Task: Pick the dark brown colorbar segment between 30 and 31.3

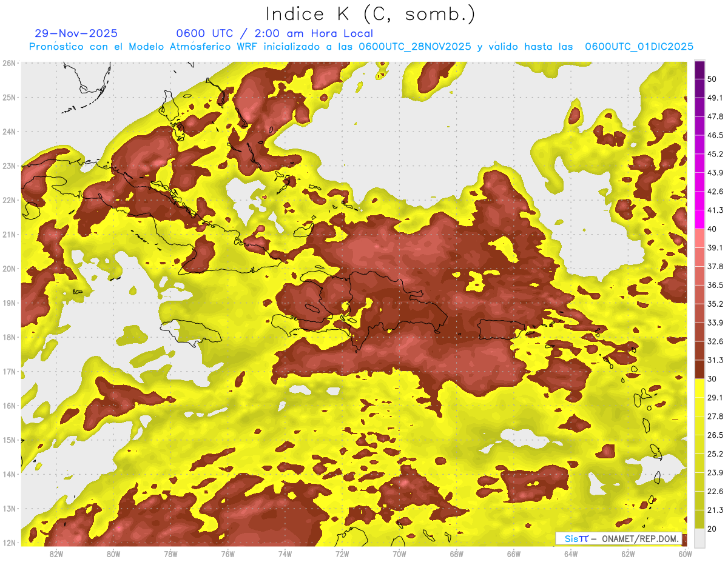Action: coord(699,369)
